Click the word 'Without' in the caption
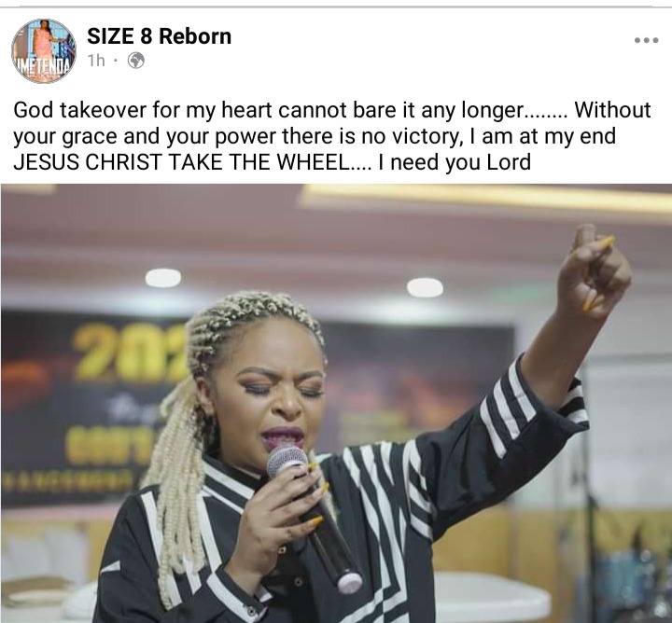 pyautogui.click(x=612, y=110)
